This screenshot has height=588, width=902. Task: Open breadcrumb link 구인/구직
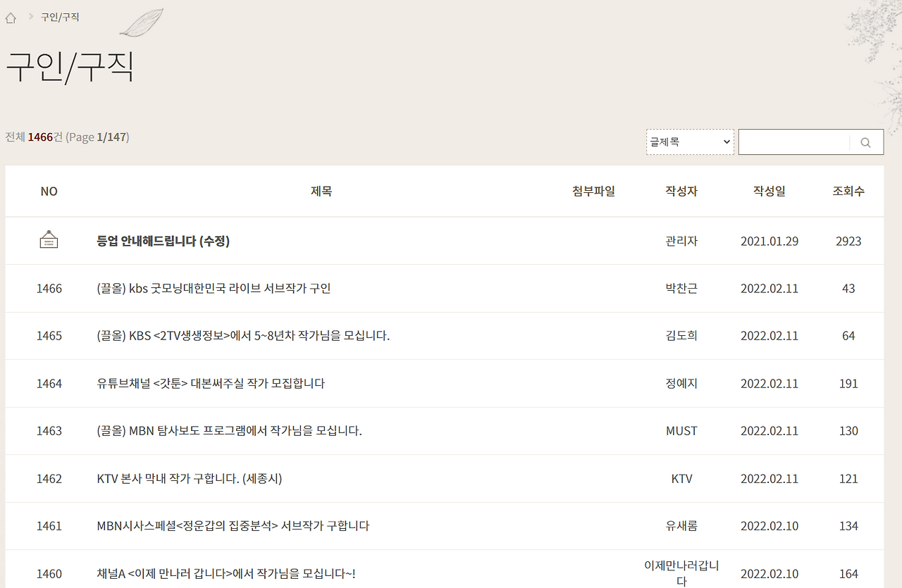coord(60,17)
